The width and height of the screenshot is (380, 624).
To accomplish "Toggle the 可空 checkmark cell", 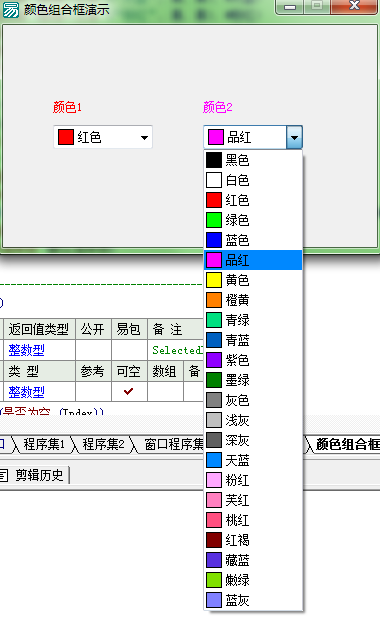I will 129,392.
